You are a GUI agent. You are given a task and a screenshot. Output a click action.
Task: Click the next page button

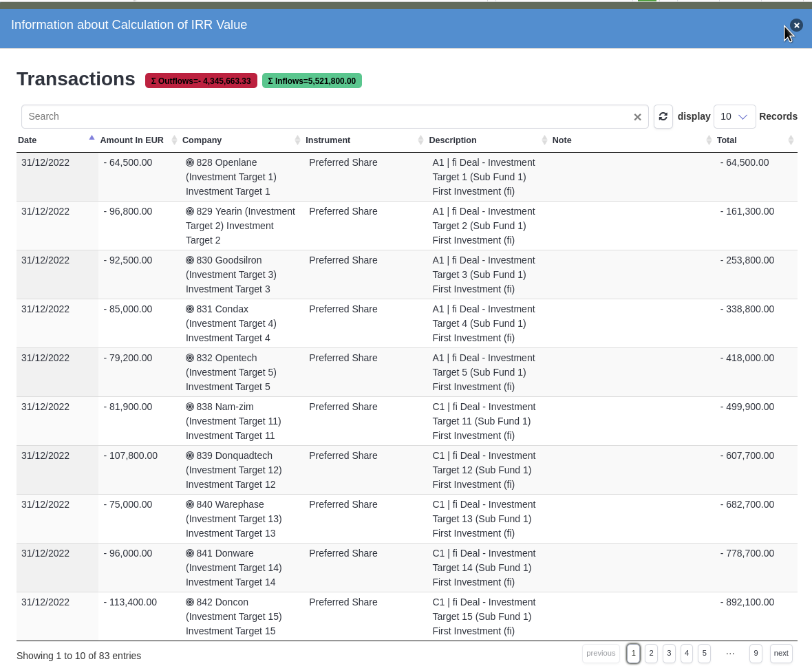[780, 654]
